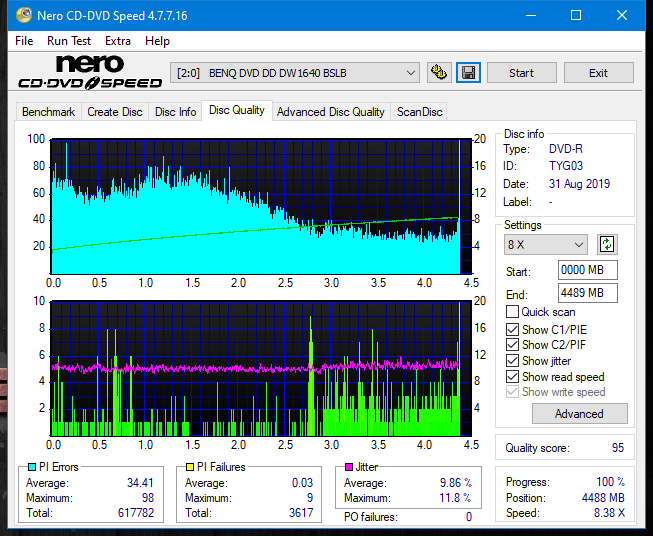Click the disc type DVD-R
This screenshot has width=653, height=536.
[x=566, y=149]
